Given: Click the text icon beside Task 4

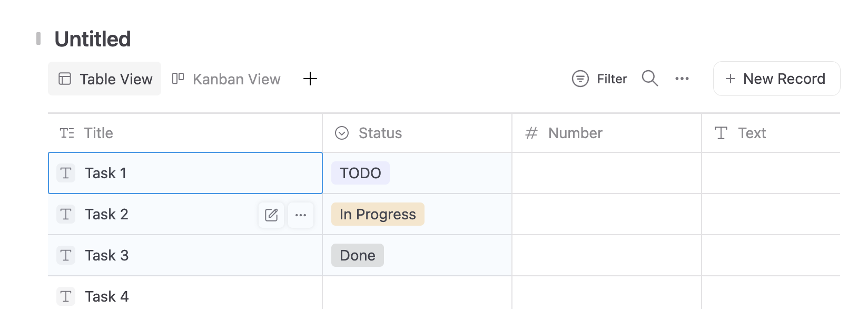Looking at the screenshot, I should (66, 296).
